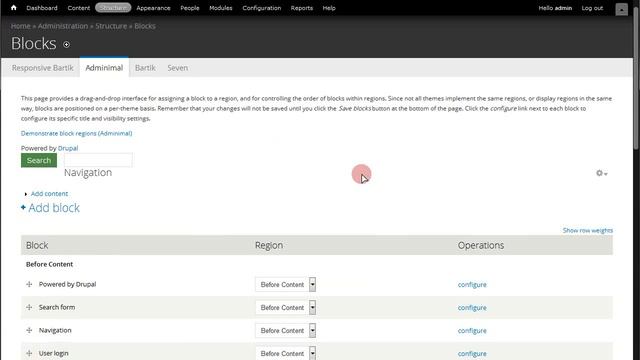This screenshot has width=640, height=360.
Task: Switch to Responsive Bartik tab
Action: (42, 68)
